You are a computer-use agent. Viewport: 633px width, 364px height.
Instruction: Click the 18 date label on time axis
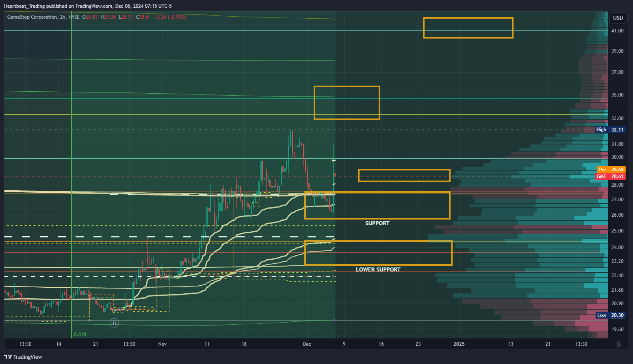(244, 344)
